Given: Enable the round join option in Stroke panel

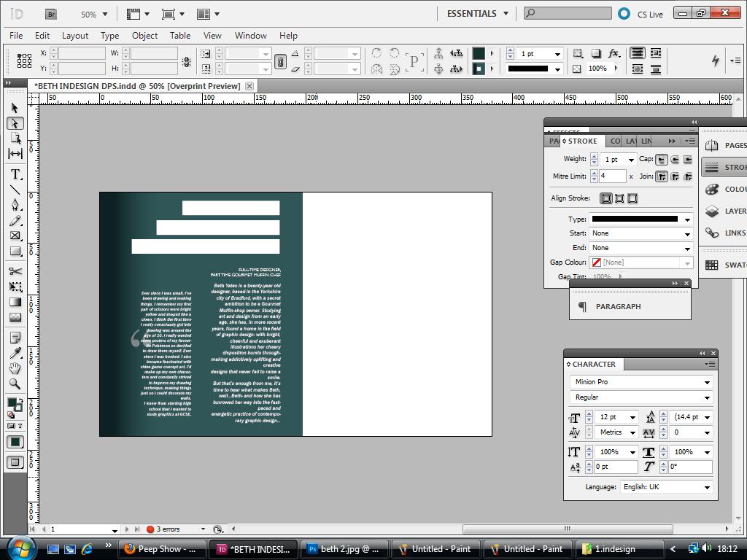Looking at the screenshot, I should click(x=676, y=176).
